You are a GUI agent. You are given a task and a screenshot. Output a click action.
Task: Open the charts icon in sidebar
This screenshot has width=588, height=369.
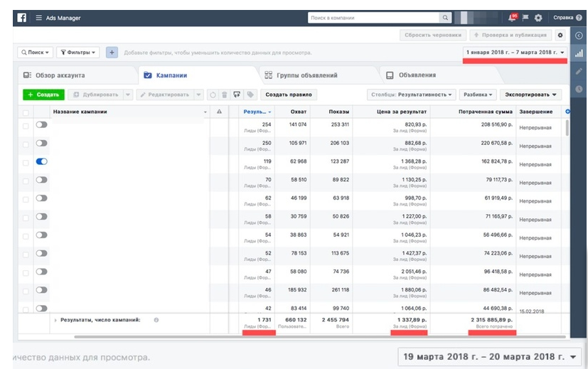coord(579,53)
